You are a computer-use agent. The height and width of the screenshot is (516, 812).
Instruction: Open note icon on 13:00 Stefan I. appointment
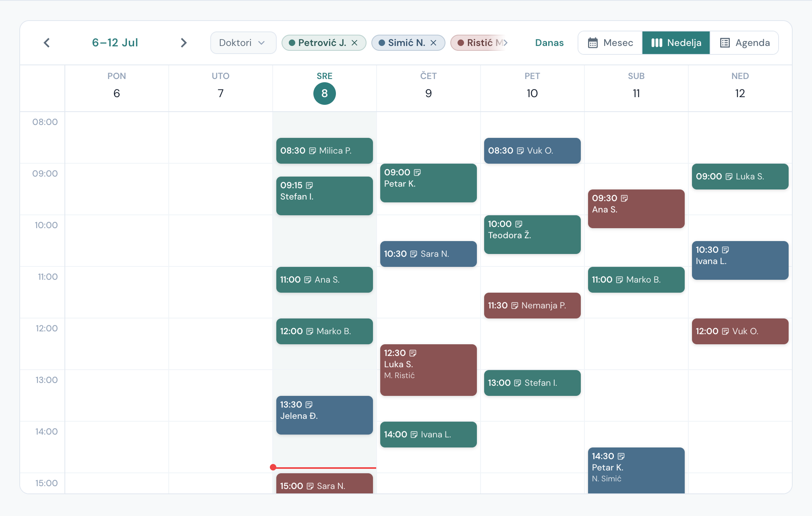[518, 383]
